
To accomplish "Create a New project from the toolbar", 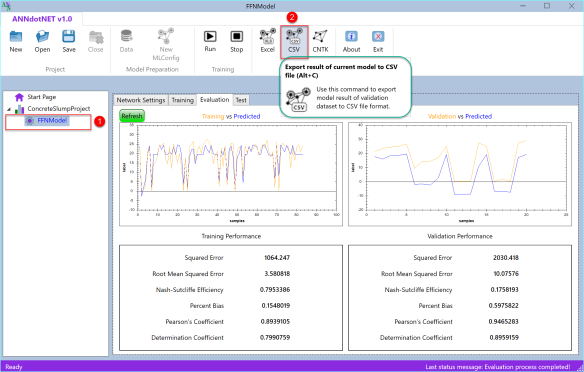I will (x=16, y=41).
